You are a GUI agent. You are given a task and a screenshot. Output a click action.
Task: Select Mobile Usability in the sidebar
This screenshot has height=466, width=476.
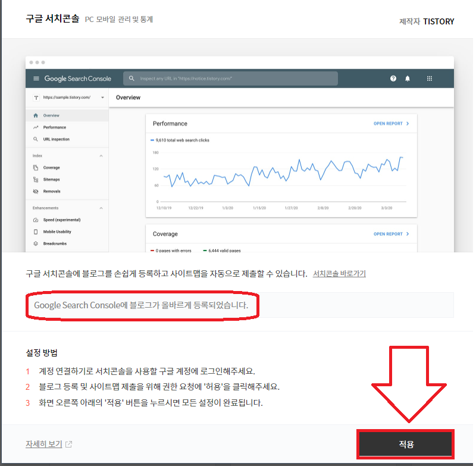[x=67, y=232]
